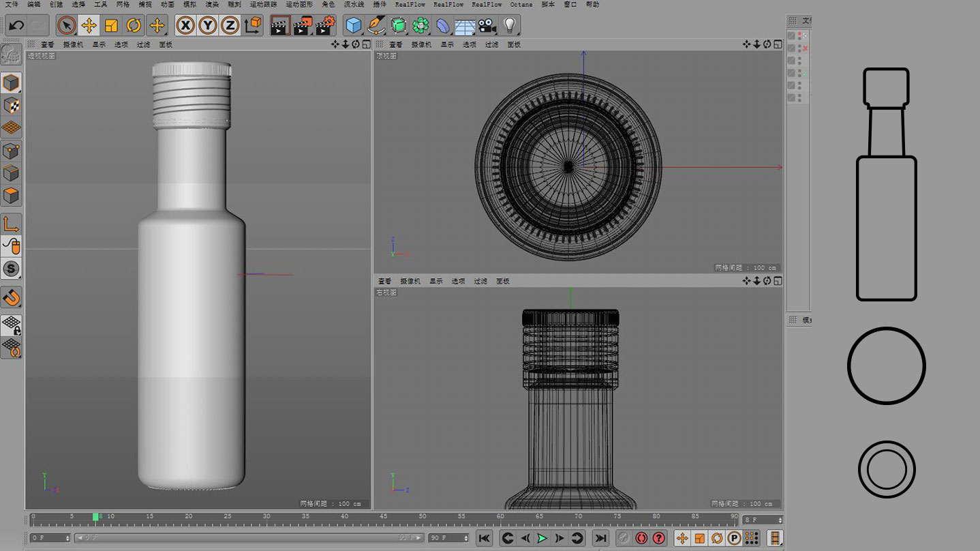Open 过滤 menu in the right-view viewport
This screenshot has width=980, height=551.
[x=480, y=281]
